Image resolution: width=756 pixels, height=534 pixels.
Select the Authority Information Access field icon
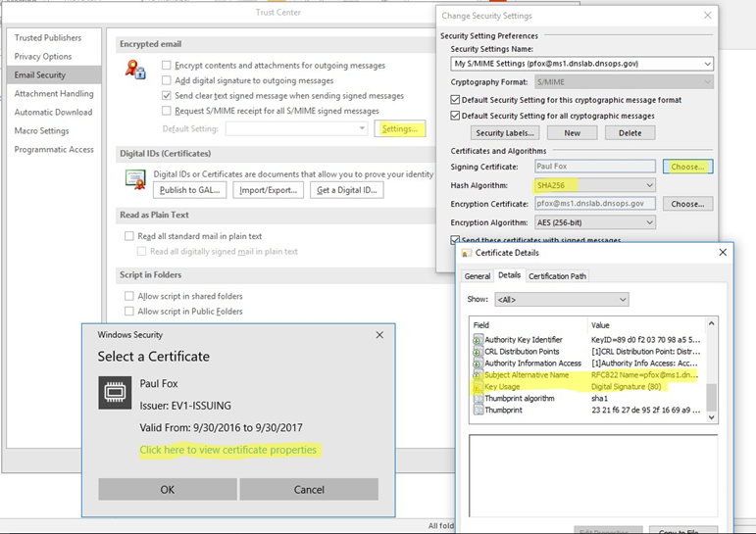point(478,364)
